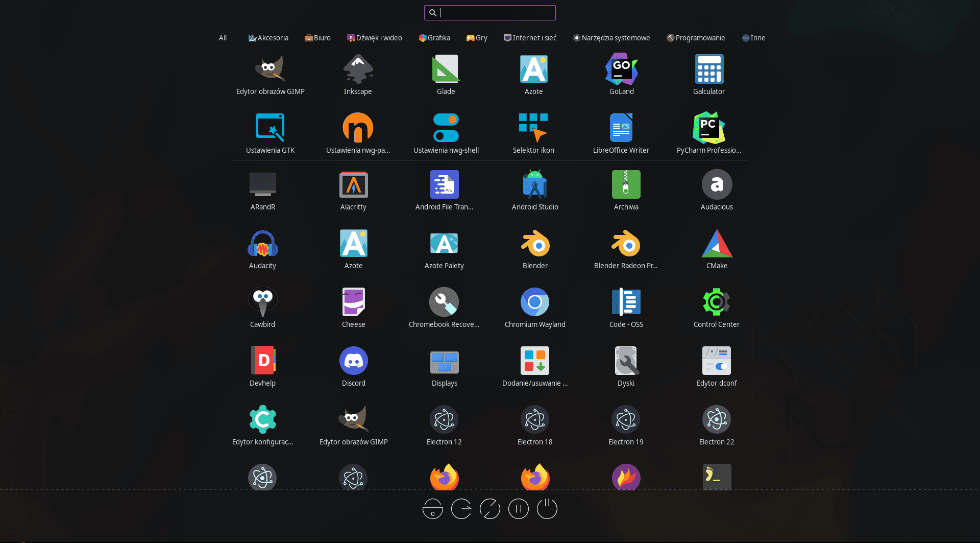This screenshot has height=543, width=980.
Task: Click the suspend pause button
Action: [x=519, y=509]
